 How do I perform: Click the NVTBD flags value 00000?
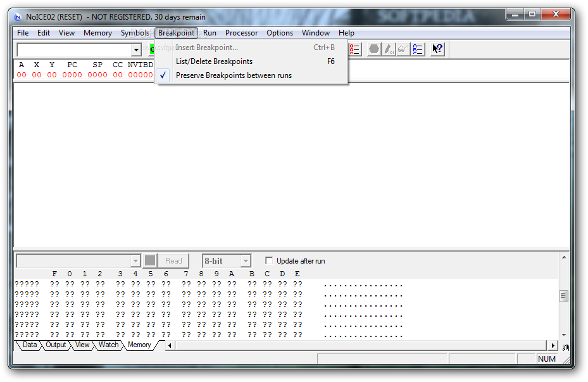point(141,75)
